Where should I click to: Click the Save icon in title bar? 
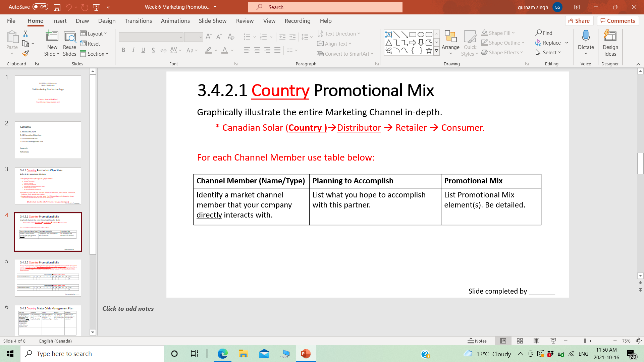click(x=57, y=7)
